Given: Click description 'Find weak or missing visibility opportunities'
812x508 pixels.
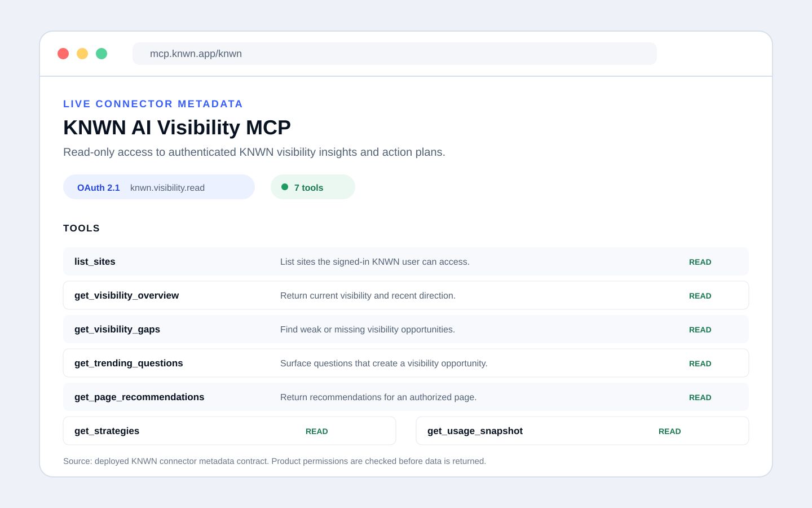Looking at the screenshot, I should click(368, 330).
